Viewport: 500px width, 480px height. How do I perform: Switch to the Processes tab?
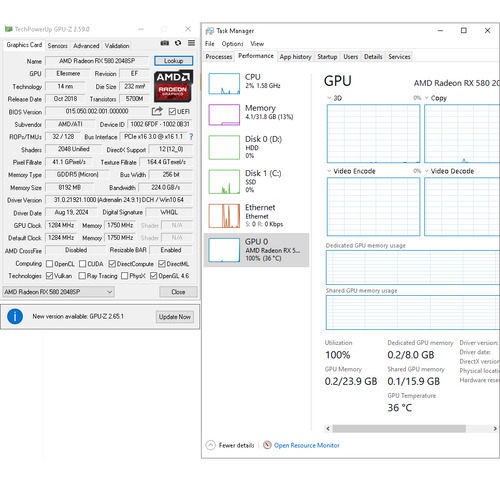click(219, 57)
